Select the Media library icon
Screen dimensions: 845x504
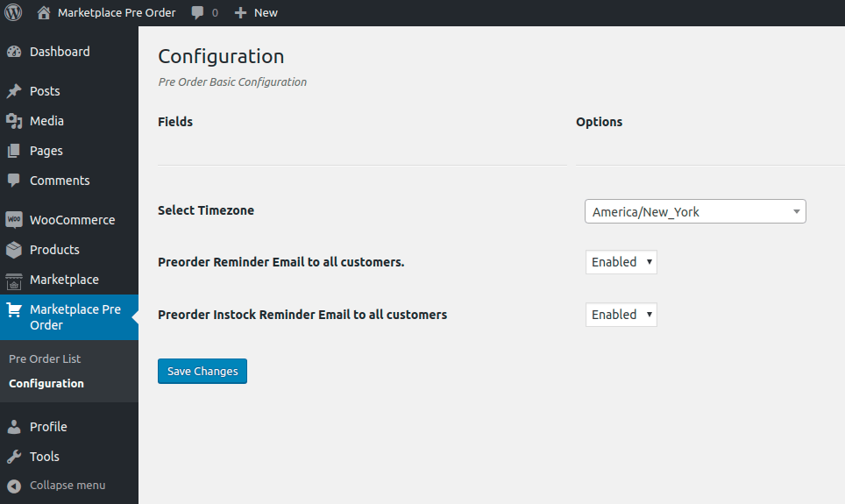(14, 121)
